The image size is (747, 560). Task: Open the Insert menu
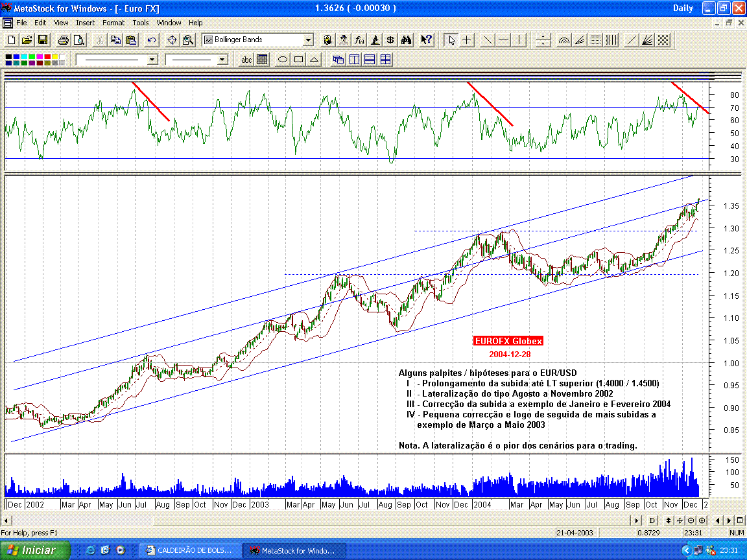[86, 23]
